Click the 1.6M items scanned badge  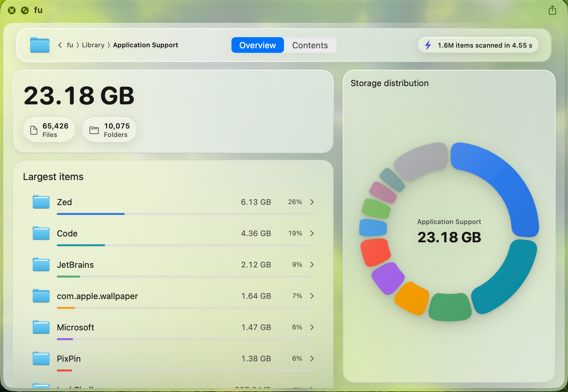click(478, 45)
